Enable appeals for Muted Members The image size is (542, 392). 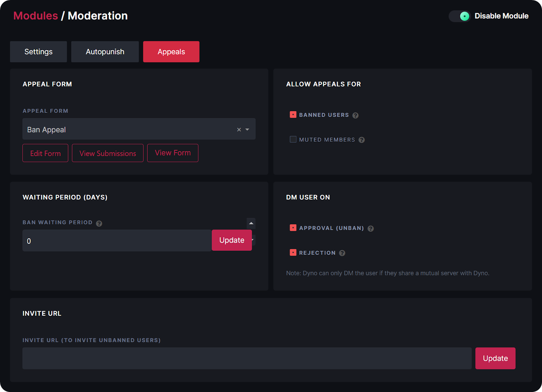(x=293, y=139)
